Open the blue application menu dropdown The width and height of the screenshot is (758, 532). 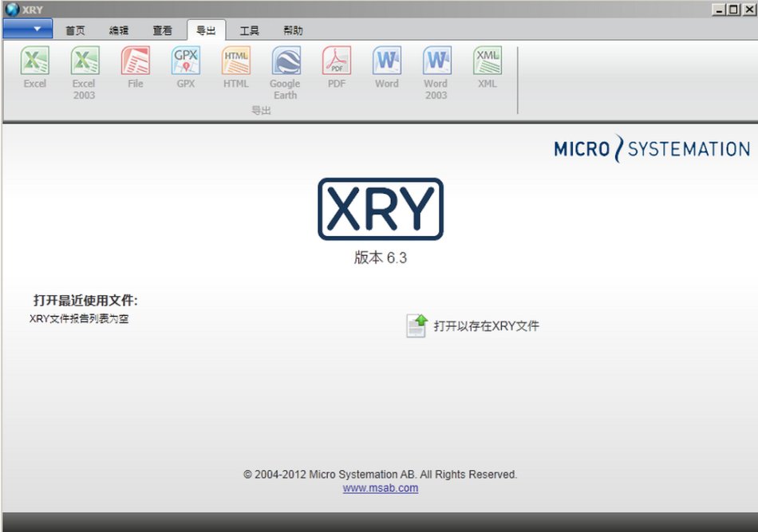[x=28, y=29]
